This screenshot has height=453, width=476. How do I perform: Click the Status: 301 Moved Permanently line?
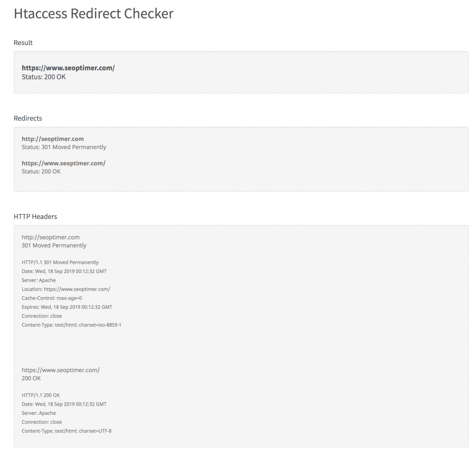64,147
